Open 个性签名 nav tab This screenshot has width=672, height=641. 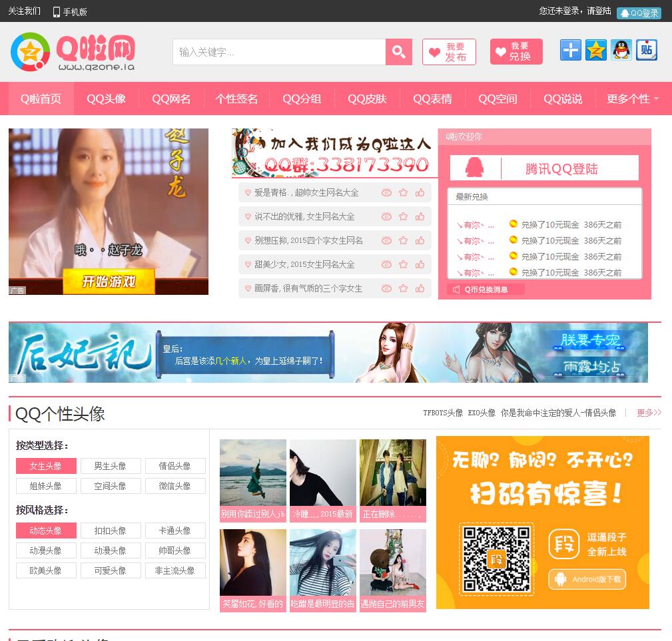point(236,99)
